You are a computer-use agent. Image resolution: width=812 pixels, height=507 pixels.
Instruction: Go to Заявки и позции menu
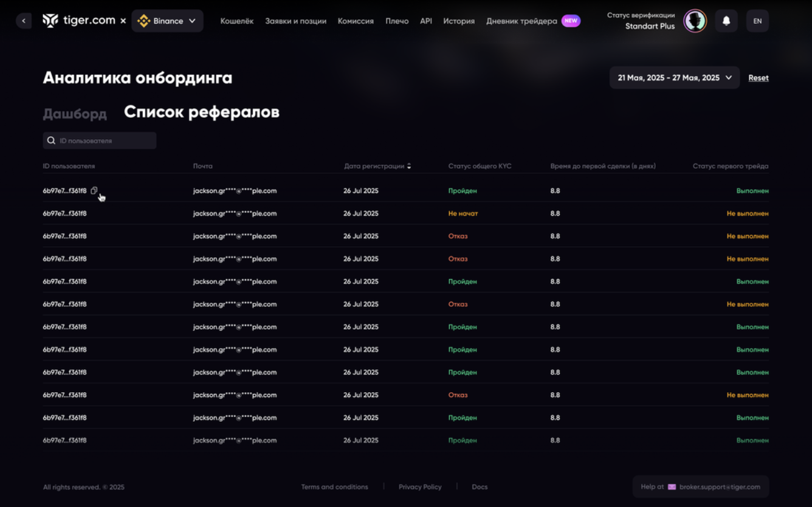(x=295, y=21)
